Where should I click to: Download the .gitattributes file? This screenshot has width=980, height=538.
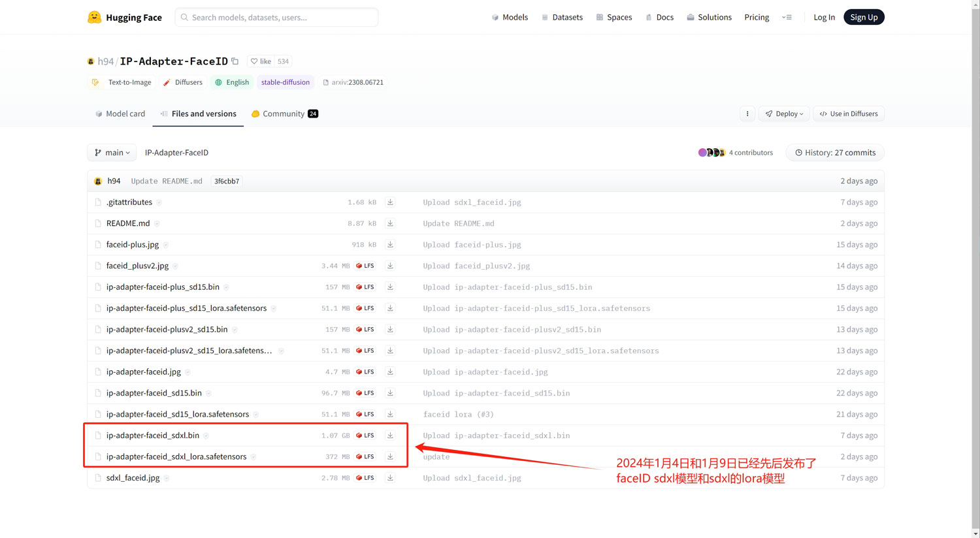point(390,202)
